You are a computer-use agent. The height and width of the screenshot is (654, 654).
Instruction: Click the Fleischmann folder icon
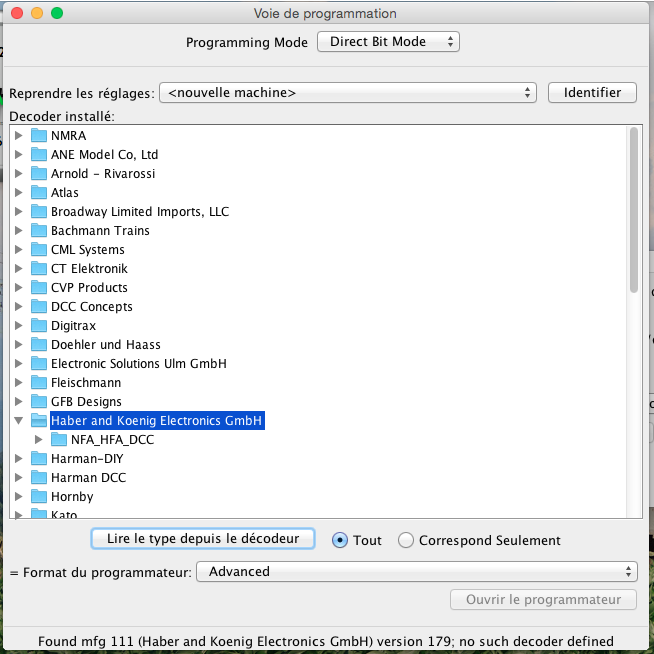click(39, 382)
